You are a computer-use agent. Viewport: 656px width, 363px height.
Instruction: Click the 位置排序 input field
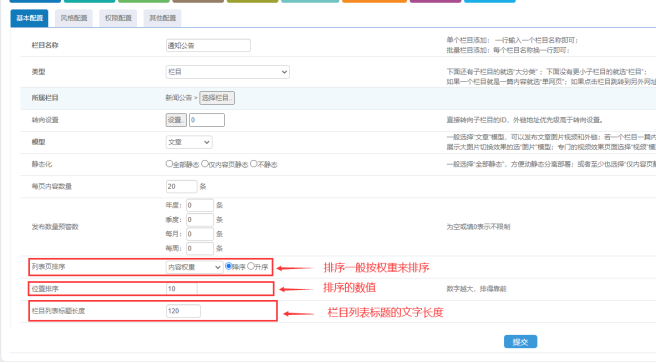point(182,289)
